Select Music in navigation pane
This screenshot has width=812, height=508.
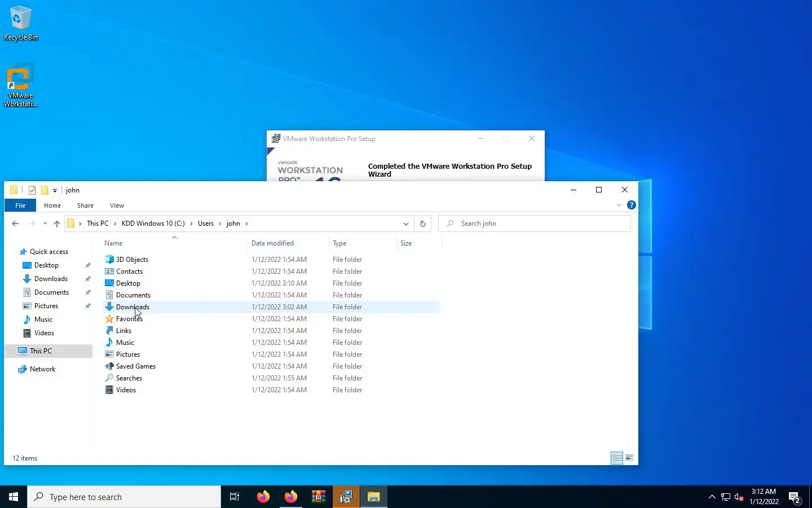tap(43, 319)
